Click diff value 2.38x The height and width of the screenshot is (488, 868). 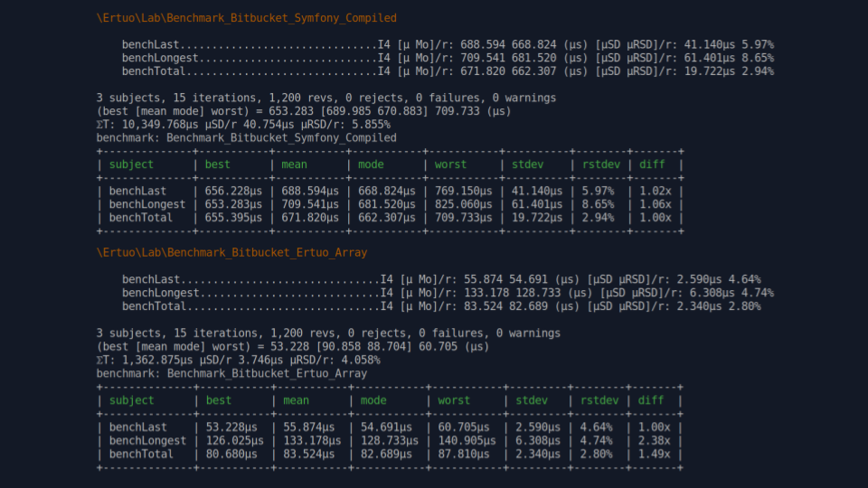(655, 440)
